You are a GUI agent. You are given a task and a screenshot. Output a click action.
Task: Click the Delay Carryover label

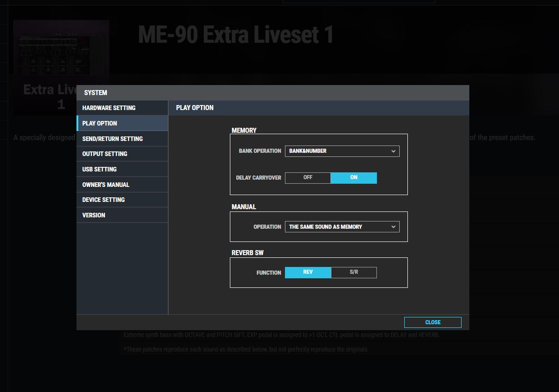[x=259, y=178]
